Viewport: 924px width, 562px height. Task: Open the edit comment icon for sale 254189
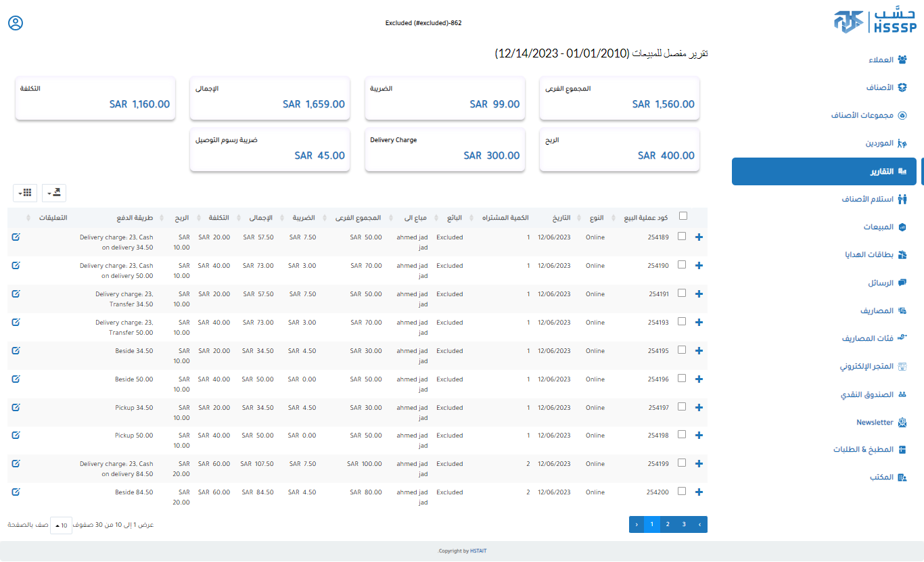[x=16, y=237]
